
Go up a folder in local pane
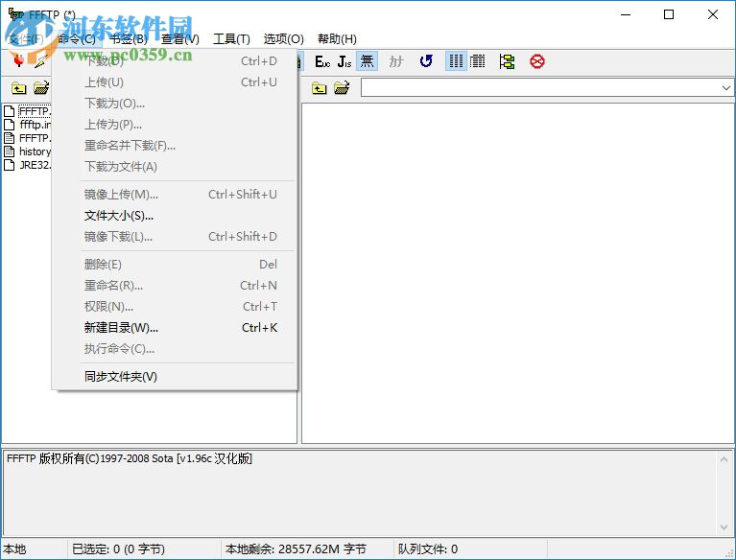(x=19, y=87)
